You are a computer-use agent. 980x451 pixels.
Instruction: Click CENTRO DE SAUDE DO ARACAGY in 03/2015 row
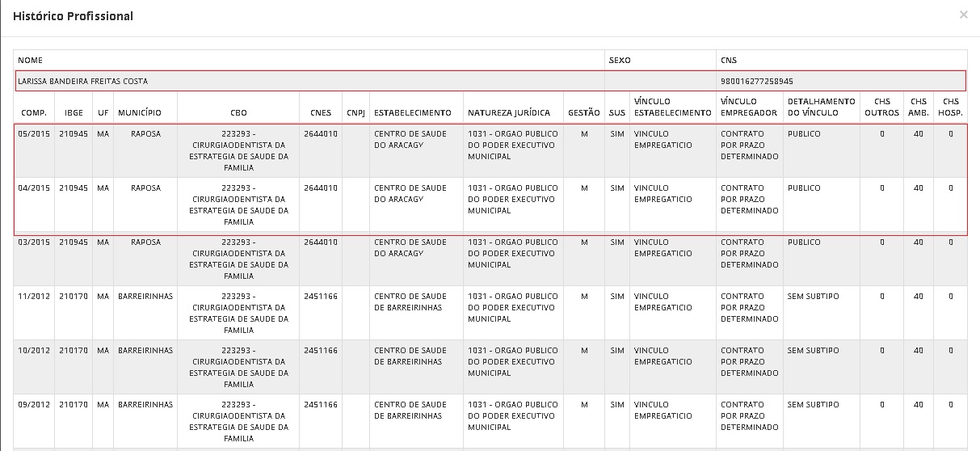click(x=410, y=248)
